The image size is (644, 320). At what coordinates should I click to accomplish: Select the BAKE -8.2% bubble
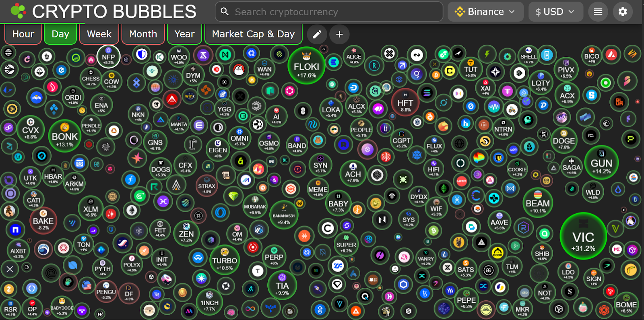coord(43,221)
